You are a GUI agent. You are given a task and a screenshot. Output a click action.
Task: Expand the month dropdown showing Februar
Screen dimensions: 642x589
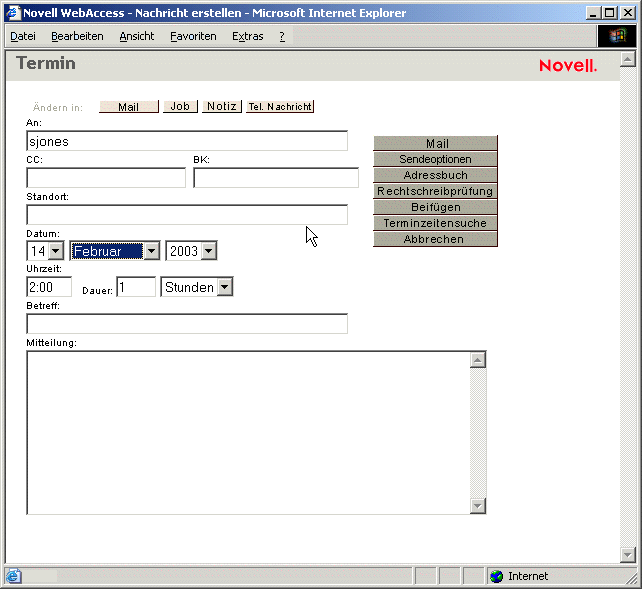click(x=151, y=250)
